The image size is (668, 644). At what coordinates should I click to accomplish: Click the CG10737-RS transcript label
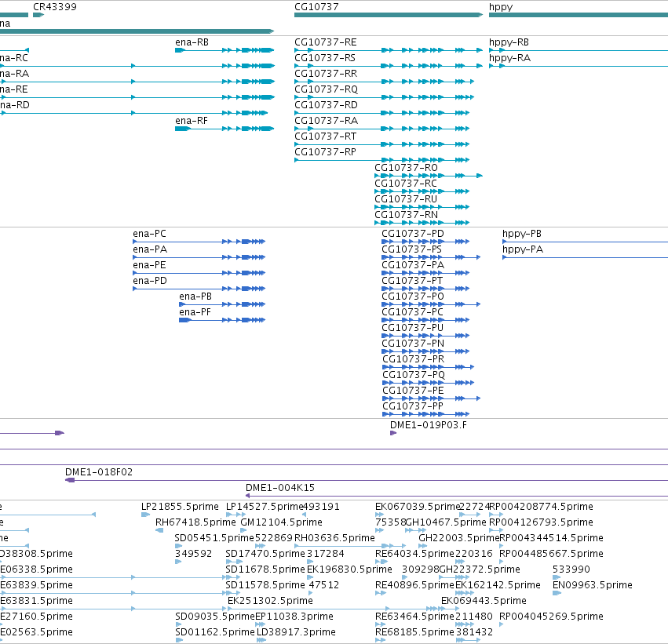point(325,58)
